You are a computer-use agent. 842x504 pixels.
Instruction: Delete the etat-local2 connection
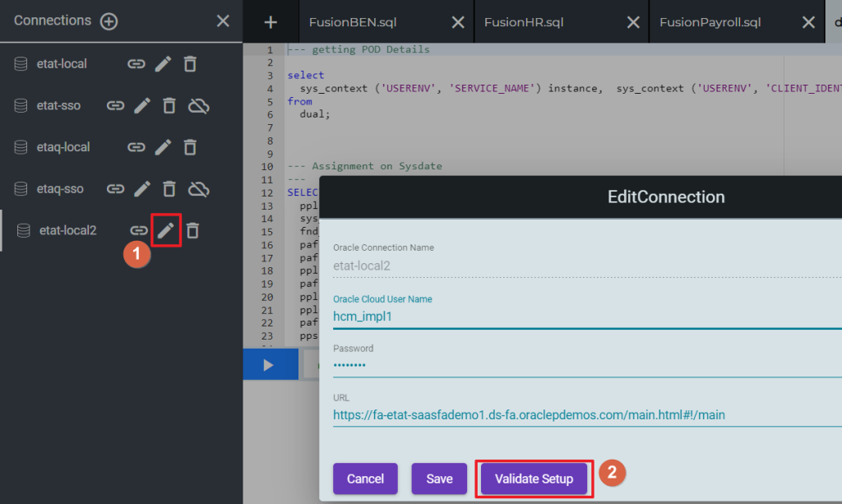tap(192, 230)
